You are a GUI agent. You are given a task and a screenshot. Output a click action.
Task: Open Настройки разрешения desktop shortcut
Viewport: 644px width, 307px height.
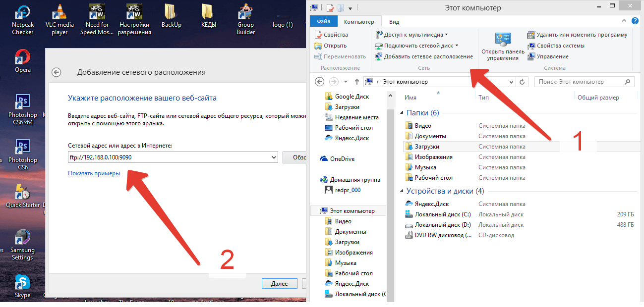pos(134,20)
